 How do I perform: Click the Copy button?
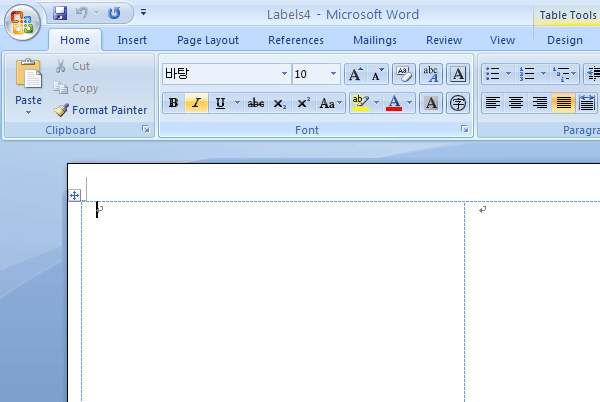pyautogui.click(x=76, y=88)
